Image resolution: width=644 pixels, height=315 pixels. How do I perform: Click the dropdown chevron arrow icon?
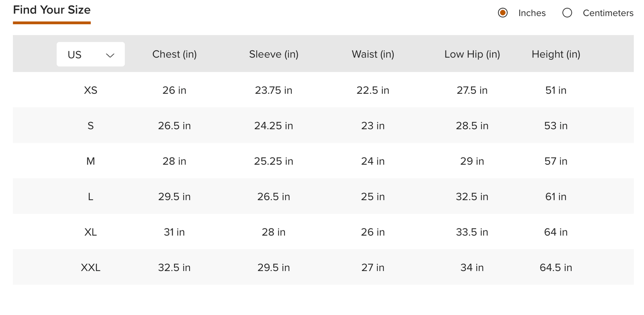tap(110, 55)
